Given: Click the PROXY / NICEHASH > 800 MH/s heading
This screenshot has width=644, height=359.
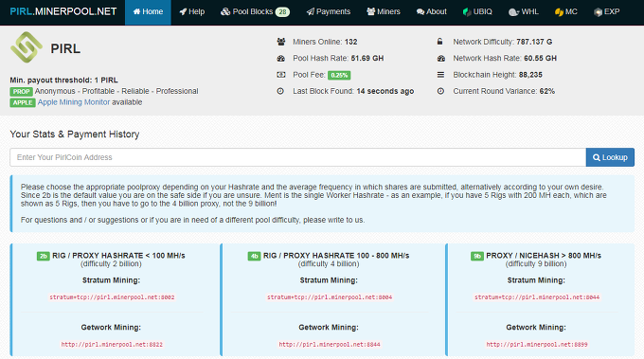Looking at the screenshot, I should 544,256.
